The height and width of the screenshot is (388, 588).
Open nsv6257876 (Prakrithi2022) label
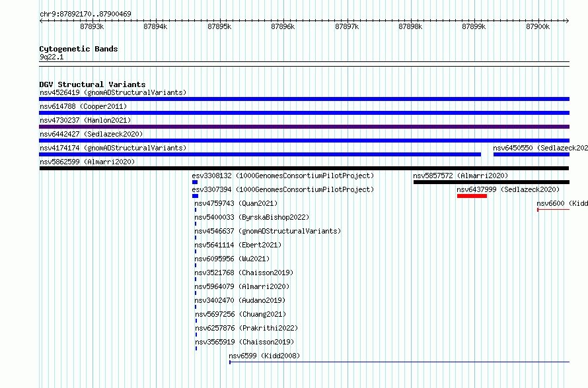point(246,328)
